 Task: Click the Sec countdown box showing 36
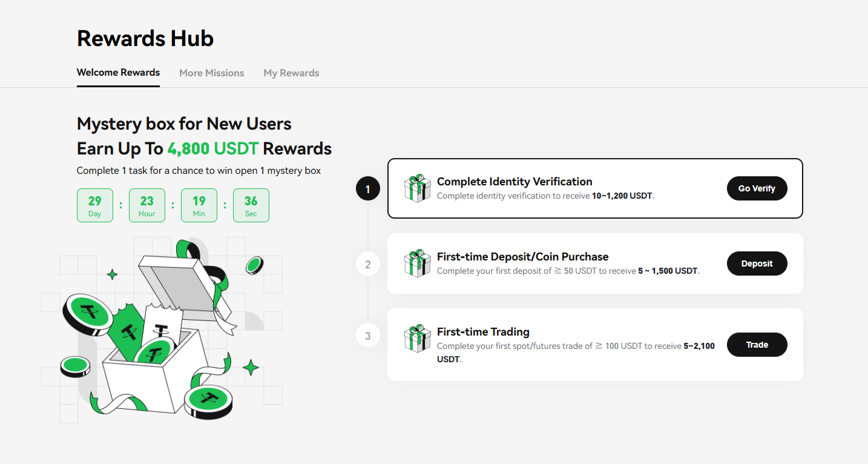pyautogui.click(x=251, y=205)
